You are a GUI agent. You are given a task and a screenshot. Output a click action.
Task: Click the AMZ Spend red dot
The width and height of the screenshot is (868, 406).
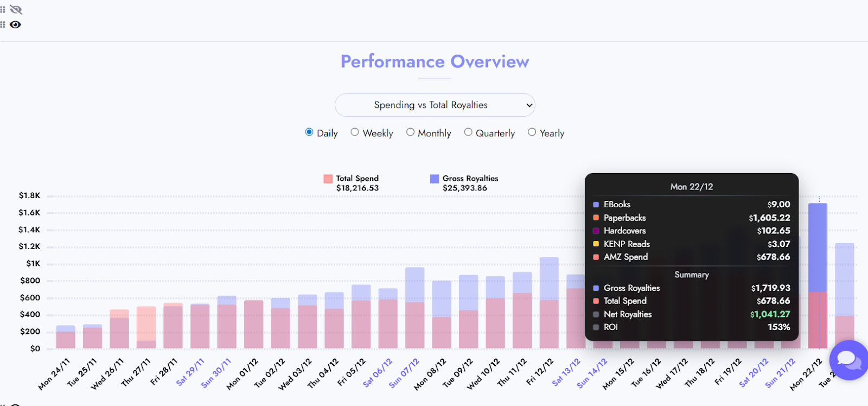[x=595, y=257]
